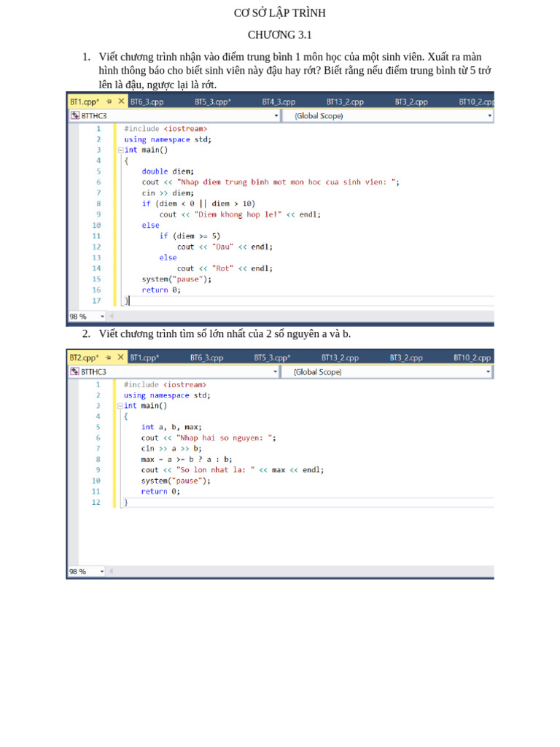560x747 pixels.
Task: Open BTTHC3 project dropdown in BT2.cpp editor
Action: click(275, 371)
